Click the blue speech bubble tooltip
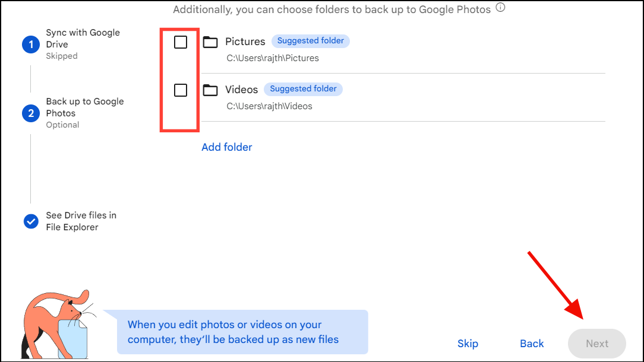 [x=242, y=332]
